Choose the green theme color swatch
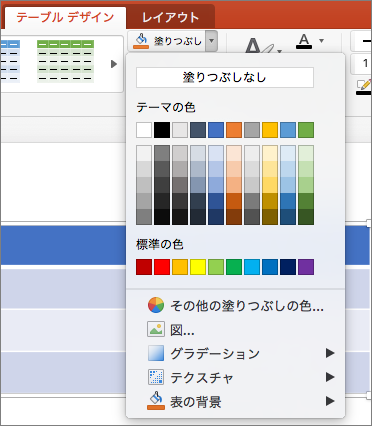The height and width of the screenshot is (426, 372). 306,130
